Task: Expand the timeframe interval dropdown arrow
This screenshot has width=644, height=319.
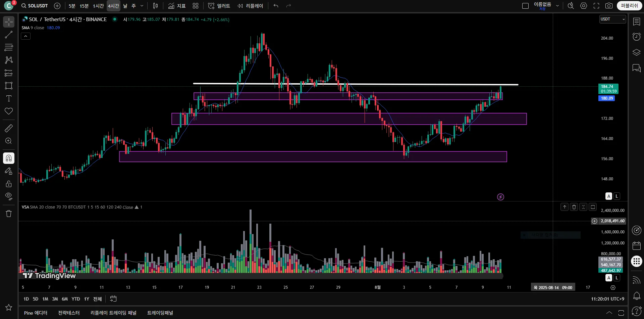Action: (x=142, y=6)
